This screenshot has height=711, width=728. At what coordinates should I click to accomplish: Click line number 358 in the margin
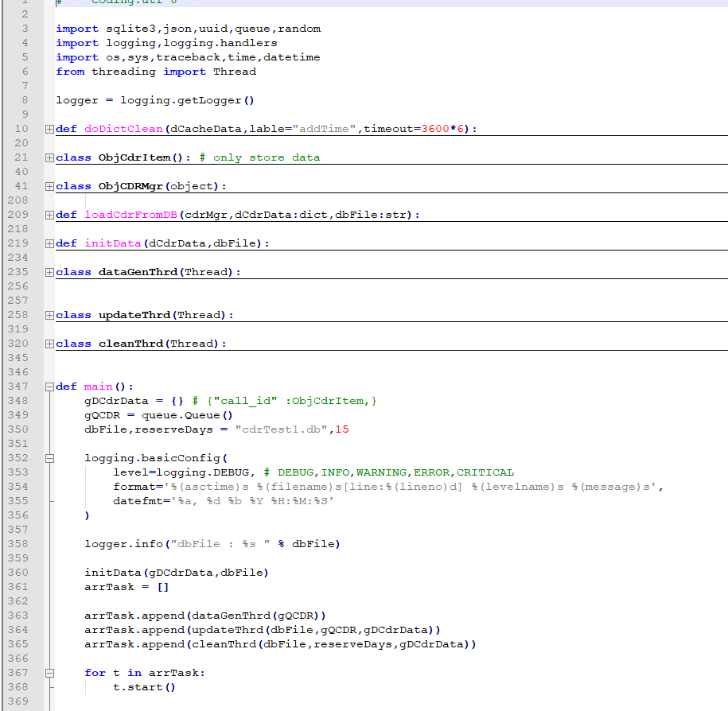click(x=18, y=544)
